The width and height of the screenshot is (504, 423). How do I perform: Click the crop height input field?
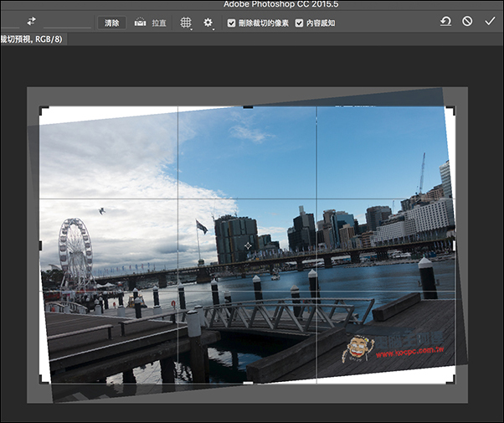click(67, 23)
